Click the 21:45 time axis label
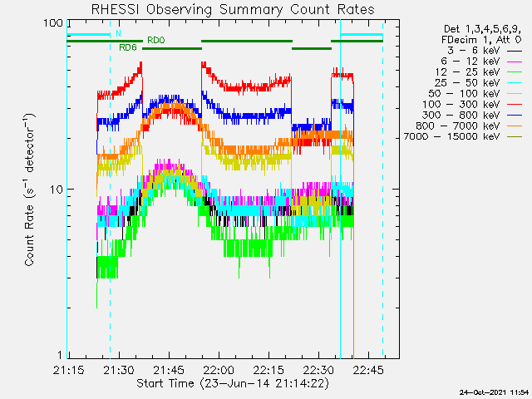Screen dimensions: 532x399 coord(169,370)
